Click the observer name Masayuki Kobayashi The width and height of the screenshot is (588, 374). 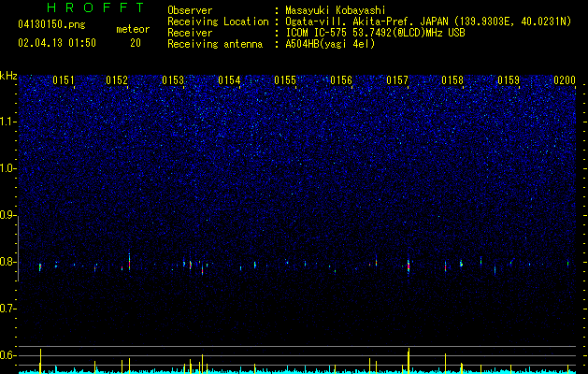[x=336, y=10]
